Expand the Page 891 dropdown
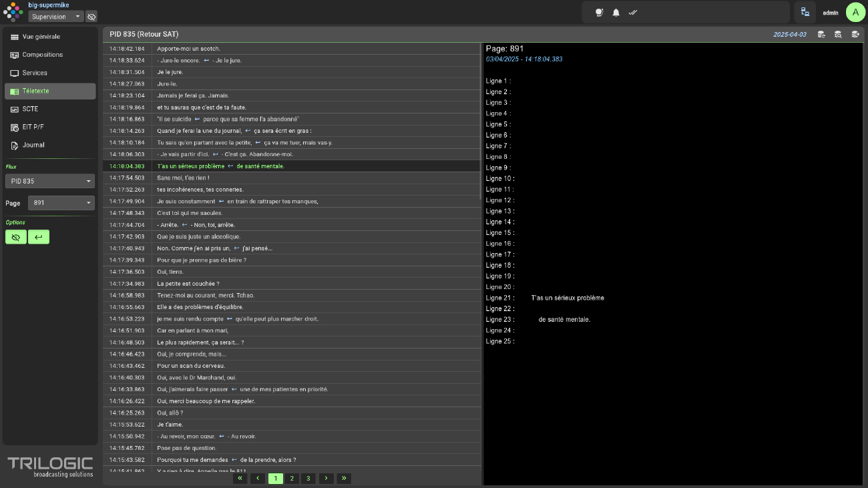The image size is (868, 488). 61,203
